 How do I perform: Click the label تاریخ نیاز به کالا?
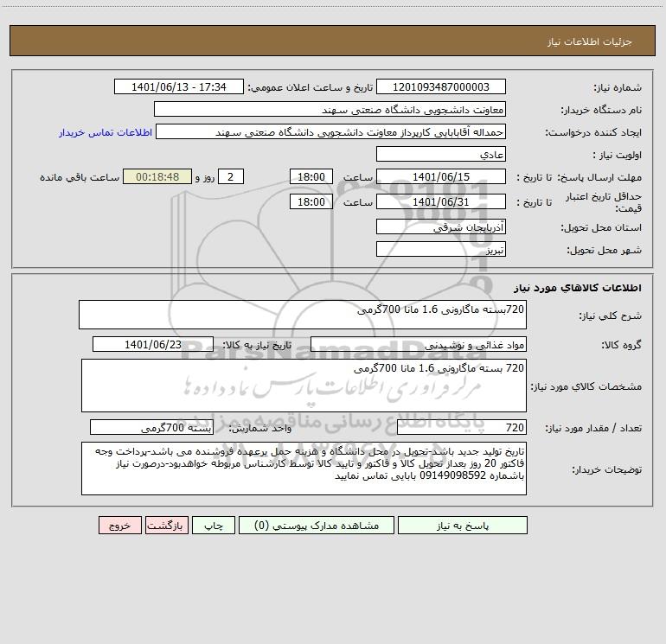tap(257, 345)
